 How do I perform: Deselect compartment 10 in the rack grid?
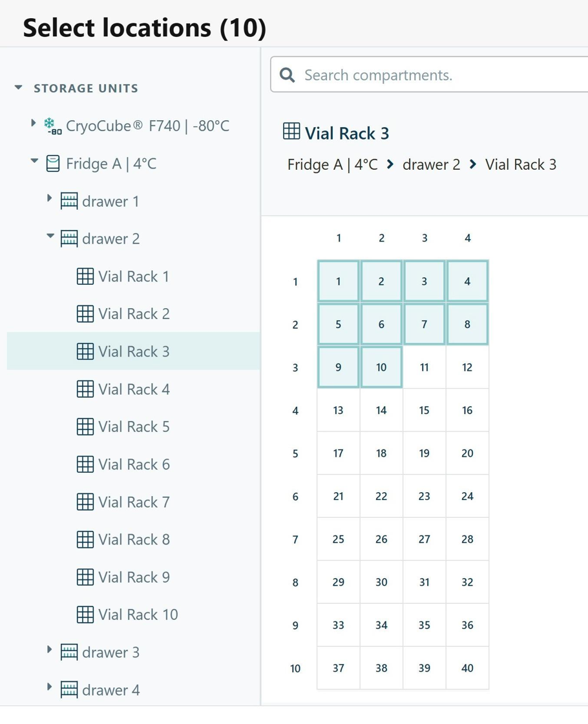click(x=381, y=367)
